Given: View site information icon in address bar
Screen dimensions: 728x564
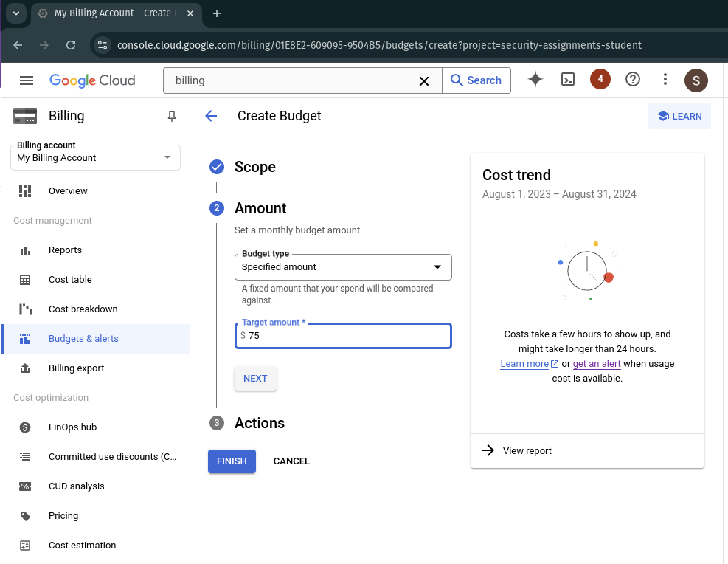Looking at the screenshot, I should coord(102,45).
